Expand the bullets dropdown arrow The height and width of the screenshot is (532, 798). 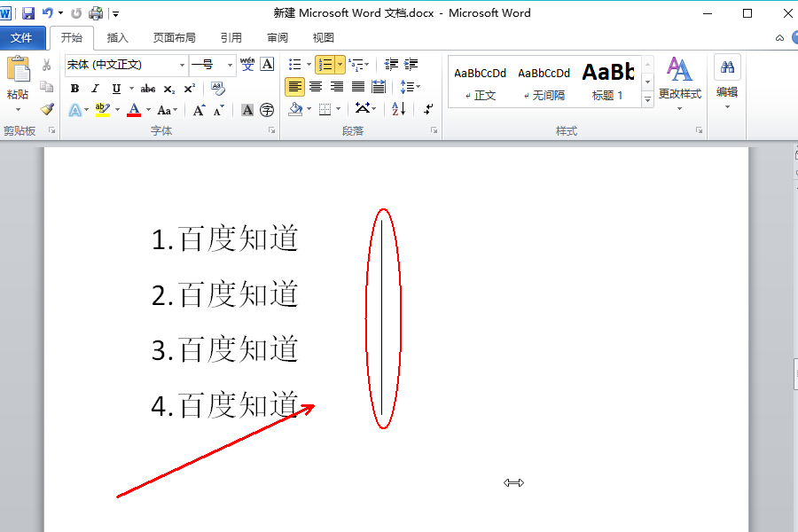[x=309, y=65]
